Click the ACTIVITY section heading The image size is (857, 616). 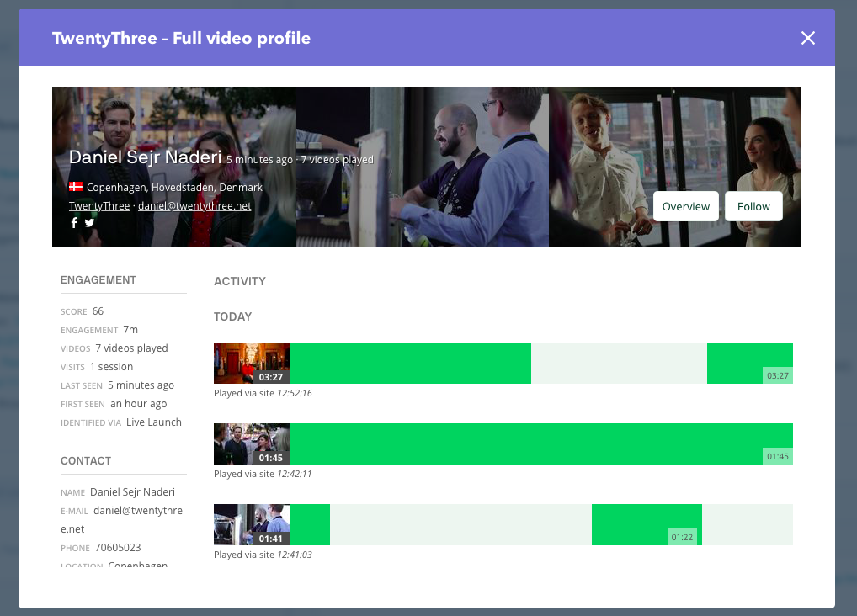pos(240,281)
